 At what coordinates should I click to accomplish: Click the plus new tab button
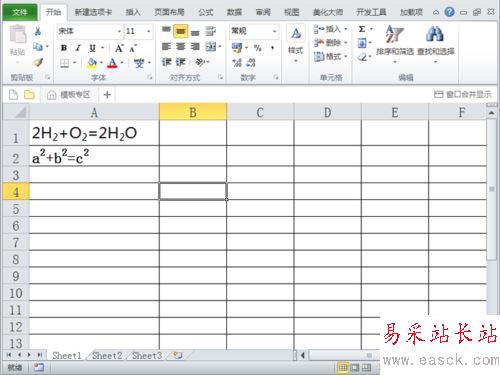107,95
